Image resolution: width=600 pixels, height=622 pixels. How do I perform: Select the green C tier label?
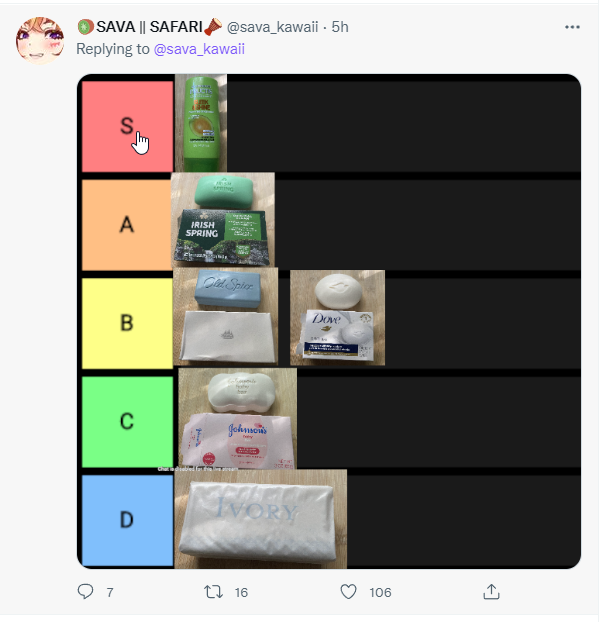tap(127, 422)
